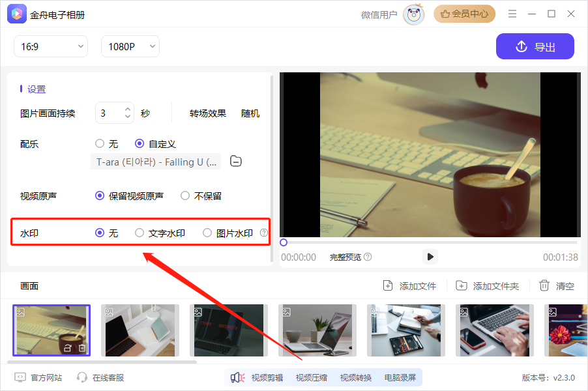Open the 官方网站 official website link
588x391 pixels.
tap(46, 377)
